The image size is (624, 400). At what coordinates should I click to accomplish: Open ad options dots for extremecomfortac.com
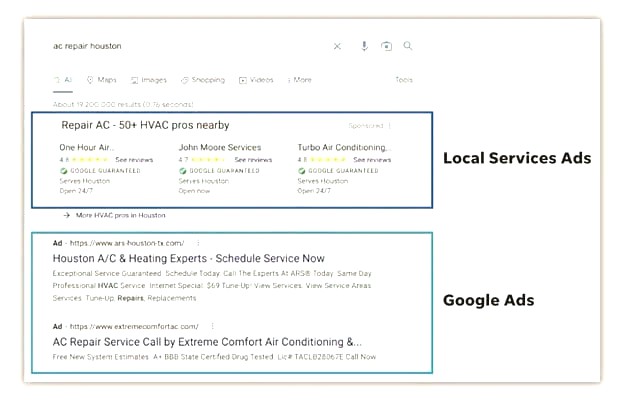coord(213,326)
